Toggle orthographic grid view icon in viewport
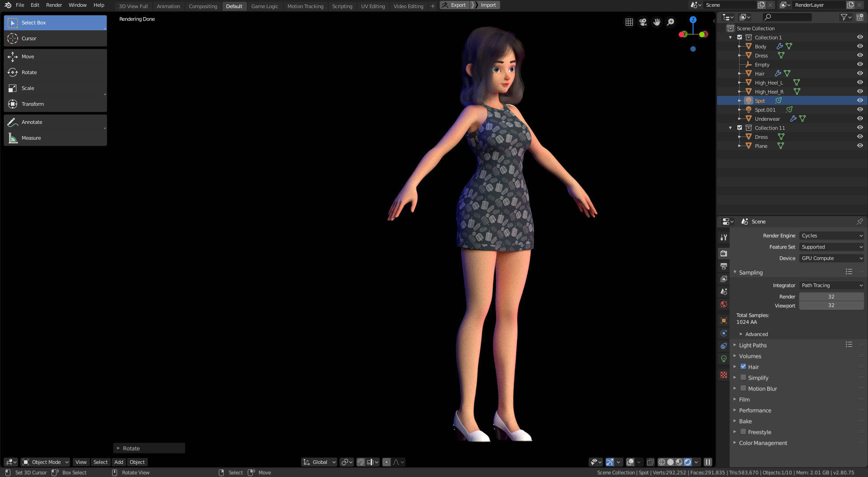This screenshot has width=868, height=477. [629, 22]
